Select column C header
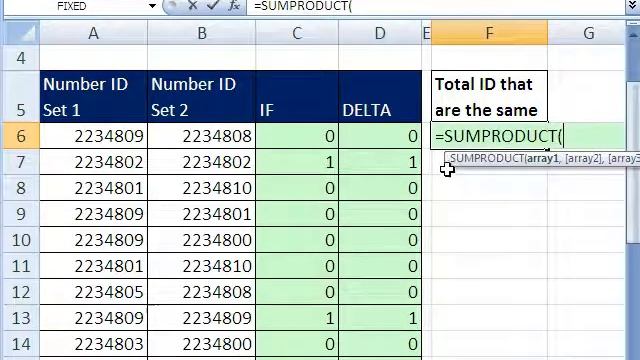Viewport: 640px width, 360px height. [x=297, y=33]
